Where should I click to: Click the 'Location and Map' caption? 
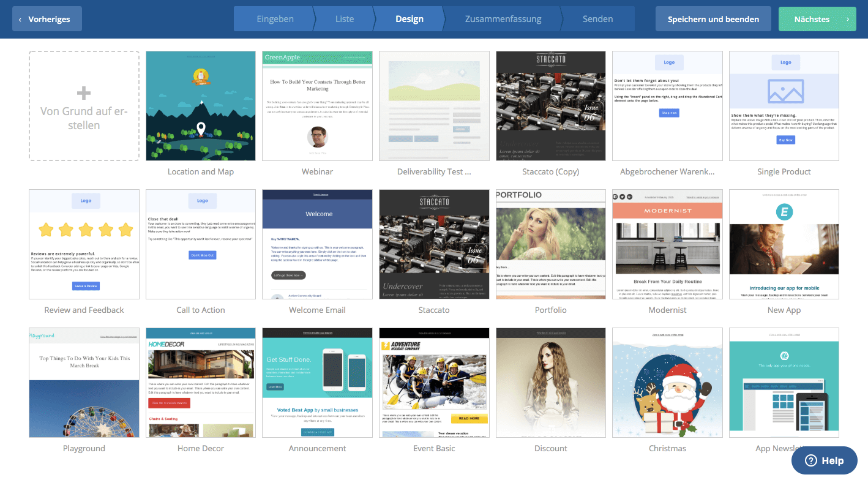[201, 172]
